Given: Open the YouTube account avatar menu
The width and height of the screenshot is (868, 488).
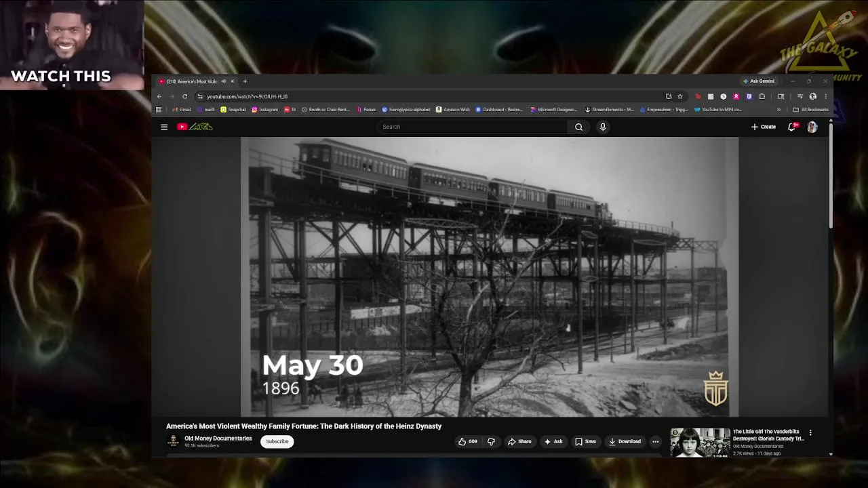Looking at the screenshot, I should pyautogui.click(x=812, y=127).
